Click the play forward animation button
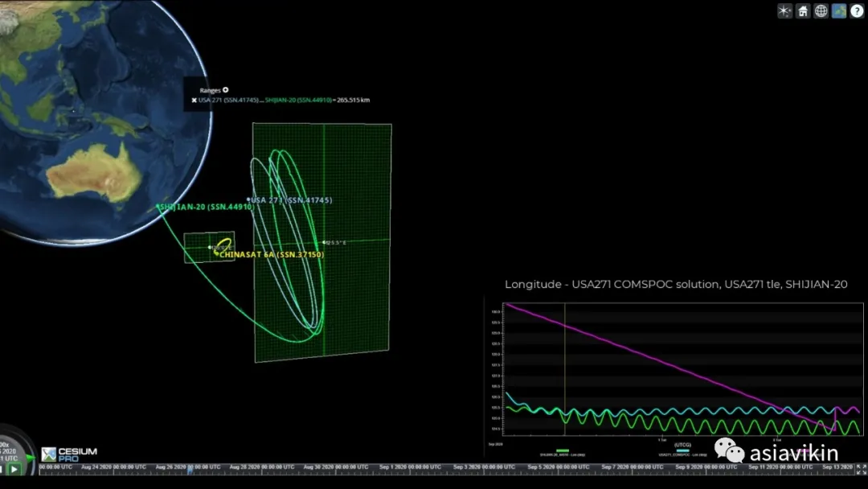Image resolution: width=868 pixels, height=489 pixels. click(14, 469)
